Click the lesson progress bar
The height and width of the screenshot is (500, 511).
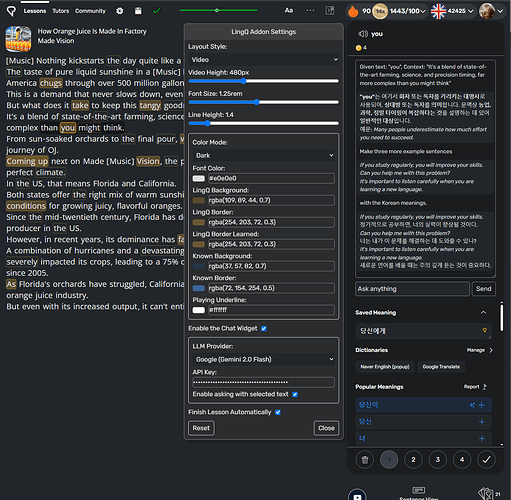pyautogui.click(x=218, y=10)
